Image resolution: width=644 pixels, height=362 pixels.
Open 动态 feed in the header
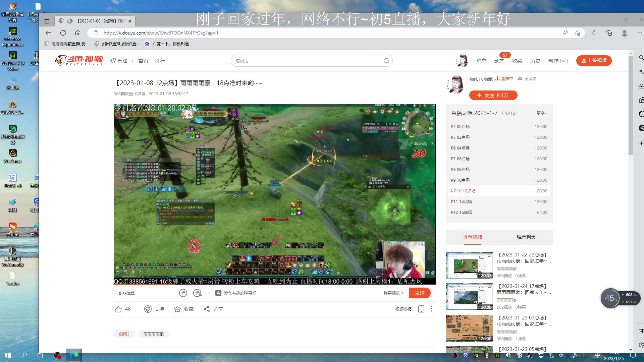[x=499, y=61]
